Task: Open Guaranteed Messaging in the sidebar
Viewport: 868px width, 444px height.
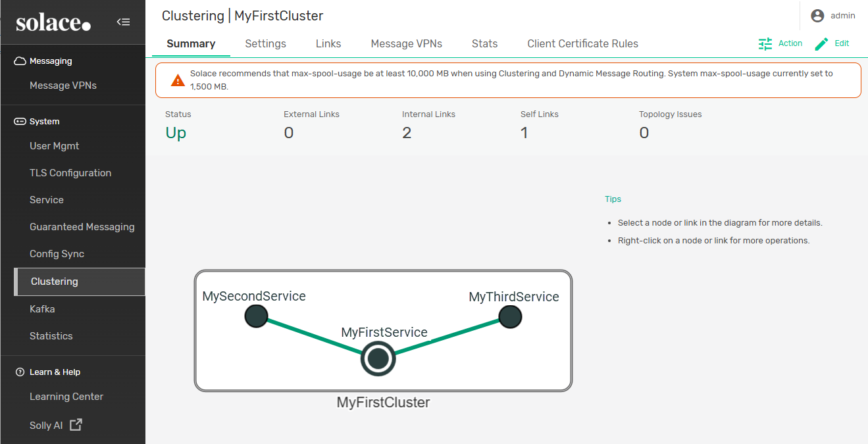Action: click(x=82, y=227)
